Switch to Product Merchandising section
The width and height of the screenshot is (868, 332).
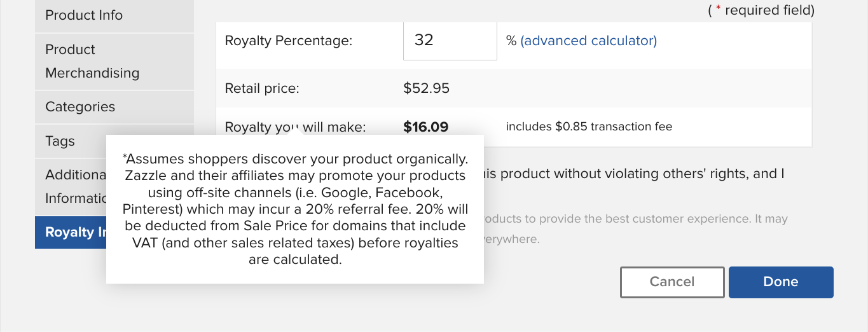click(x=114, y=61)
